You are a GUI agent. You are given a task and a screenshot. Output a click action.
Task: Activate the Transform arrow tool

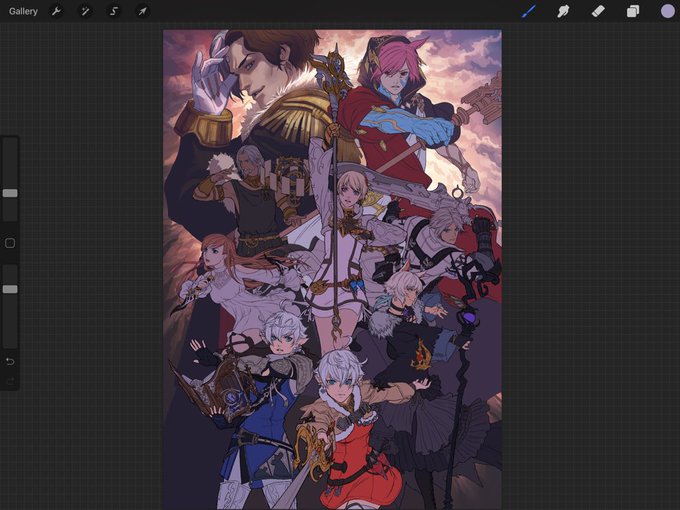(x=142, y=11)
